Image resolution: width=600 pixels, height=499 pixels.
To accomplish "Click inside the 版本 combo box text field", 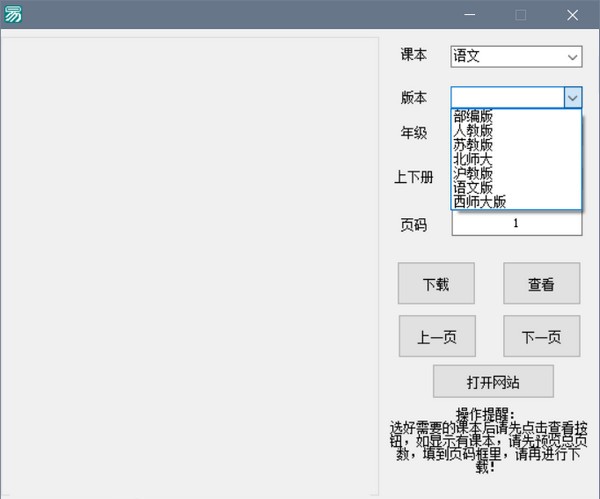I will (x=507, y=97).
